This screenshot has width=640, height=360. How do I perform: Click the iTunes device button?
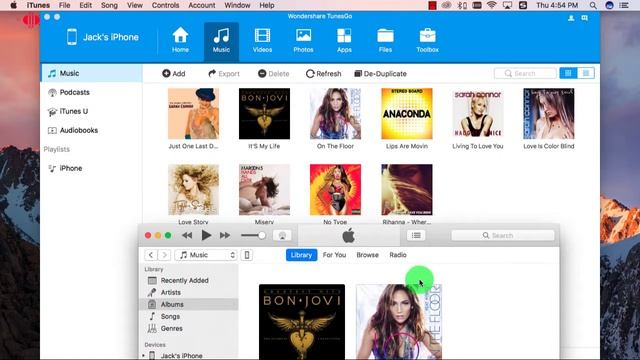pyautogui.click(x=247, y=255)
